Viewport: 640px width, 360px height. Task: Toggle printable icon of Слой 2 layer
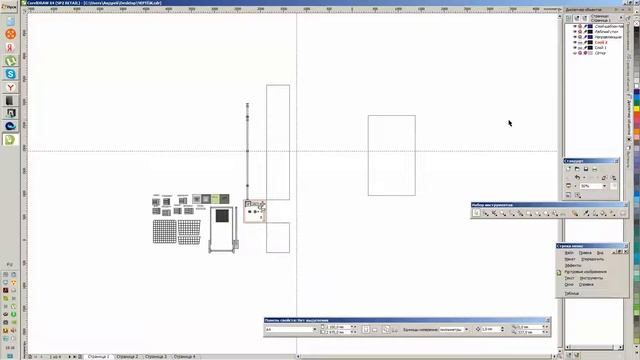[580, 42]
